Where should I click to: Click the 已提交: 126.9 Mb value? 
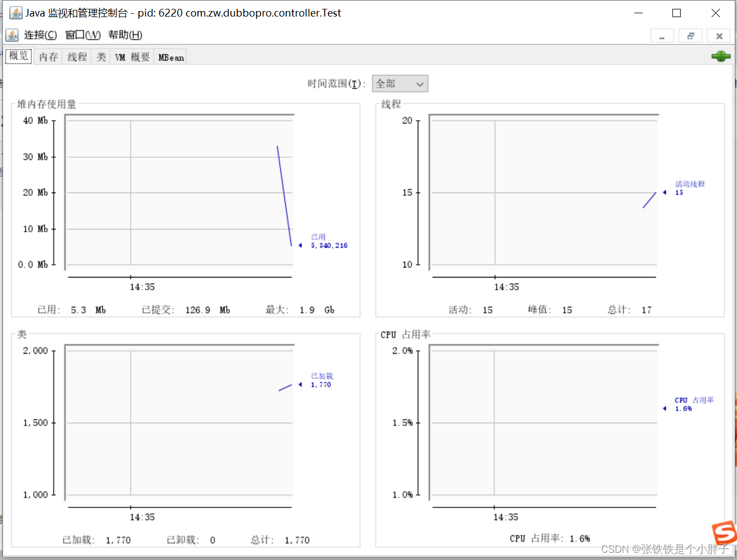click(186, 310)
